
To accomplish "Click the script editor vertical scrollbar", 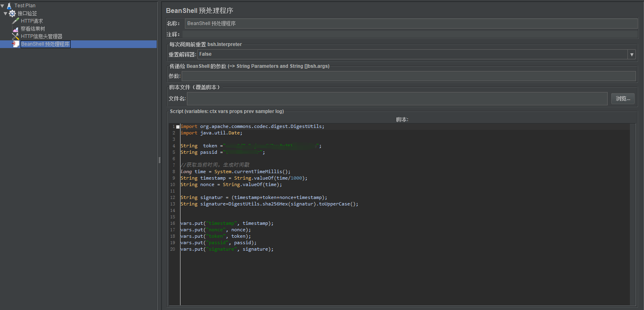I will (x=633, y=214).
